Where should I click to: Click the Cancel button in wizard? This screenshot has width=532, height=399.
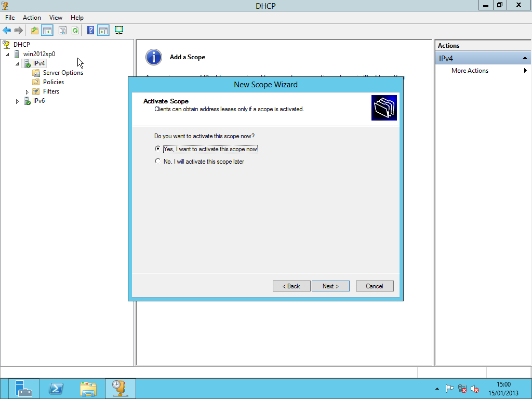click(x=374, y=286)
